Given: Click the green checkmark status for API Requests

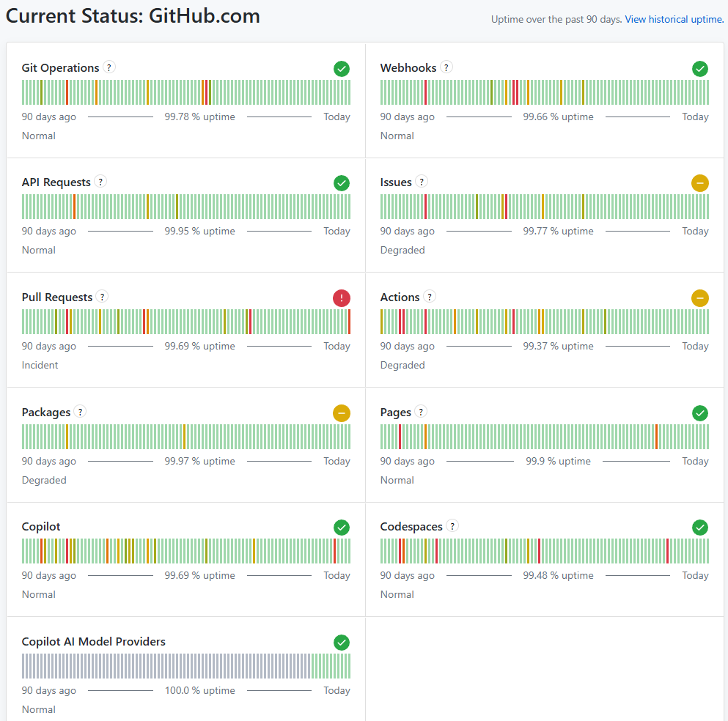Looking at the screenshot, I should 342,182.
